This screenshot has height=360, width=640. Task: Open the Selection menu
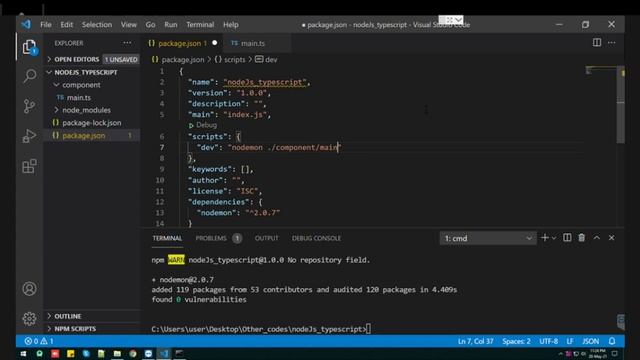coord(97,24)
